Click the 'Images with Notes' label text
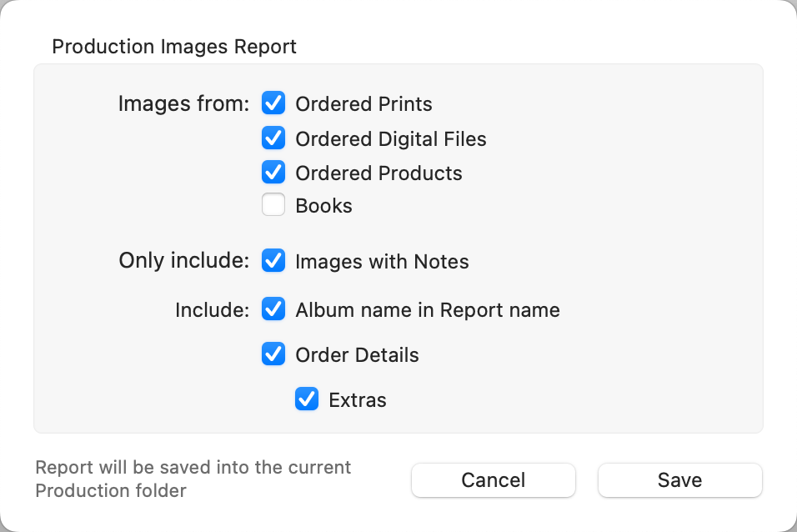Screen dimensions: 797x532 [x=382, y=262]
